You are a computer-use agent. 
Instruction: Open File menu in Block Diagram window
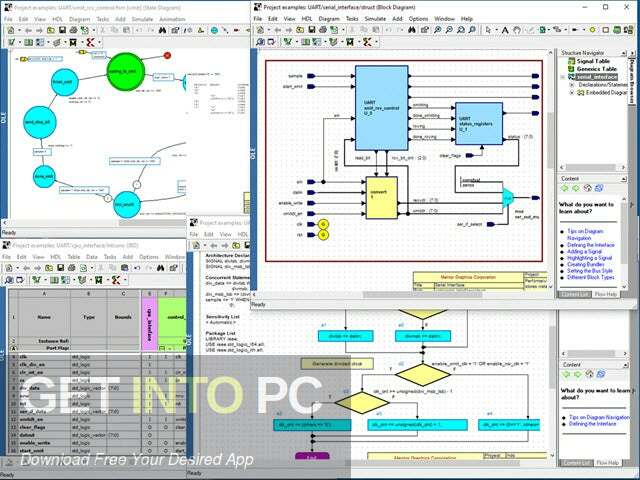coord(258,19)
